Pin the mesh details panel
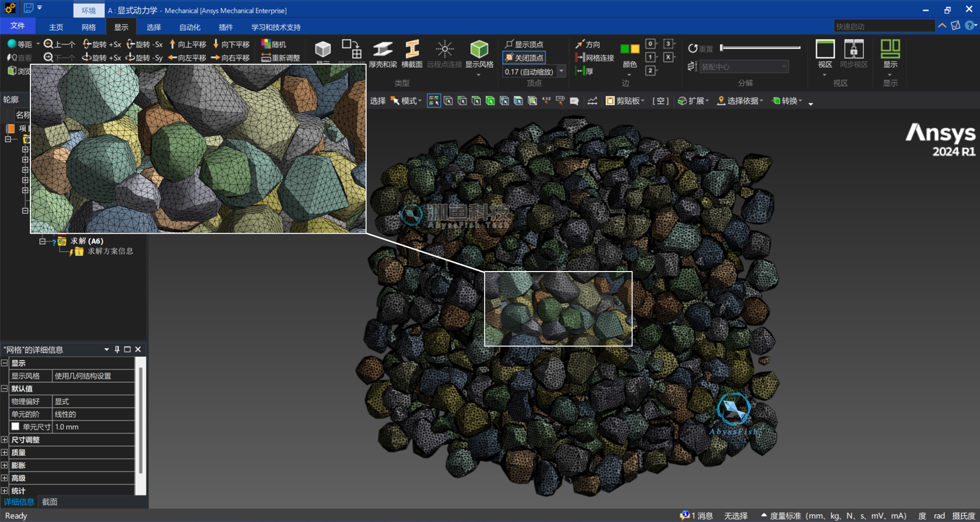This screenshot has height=522, width=980. (117, 349)
